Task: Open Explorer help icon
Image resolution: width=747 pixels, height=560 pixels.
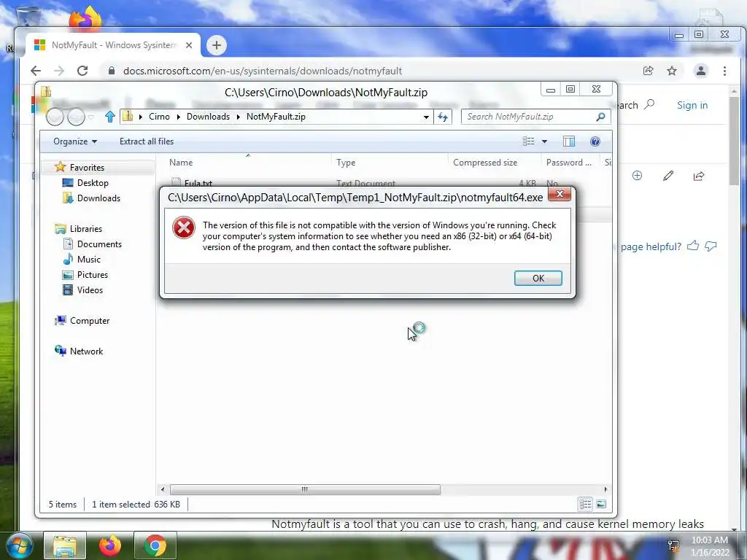Action: pyautogui.click(x=595, y=141)
